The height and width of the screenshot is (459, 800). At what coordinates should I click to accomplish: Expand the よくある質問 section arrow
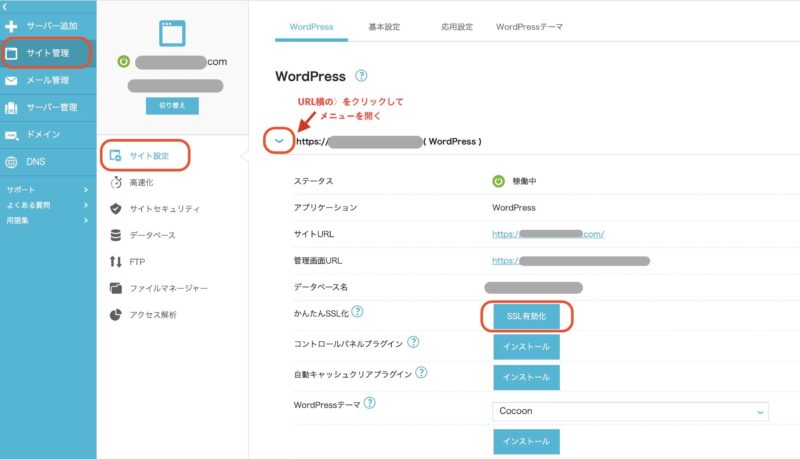[x=86, y=205]
